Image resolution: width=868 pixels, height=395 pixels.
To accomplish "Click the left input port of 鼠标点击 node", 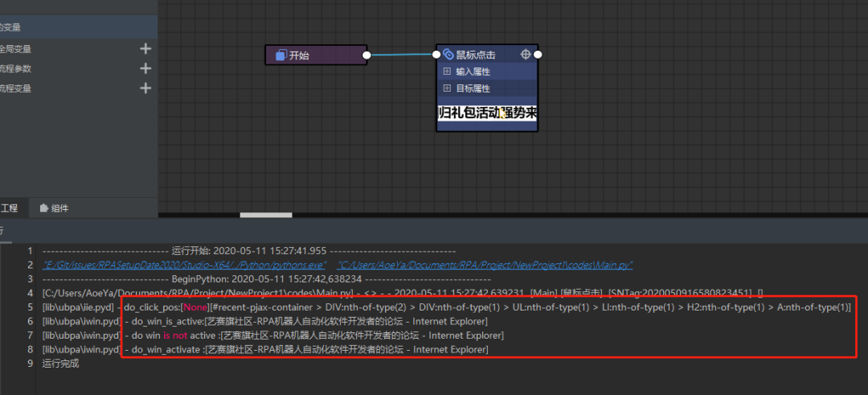I will pos(436,55).
